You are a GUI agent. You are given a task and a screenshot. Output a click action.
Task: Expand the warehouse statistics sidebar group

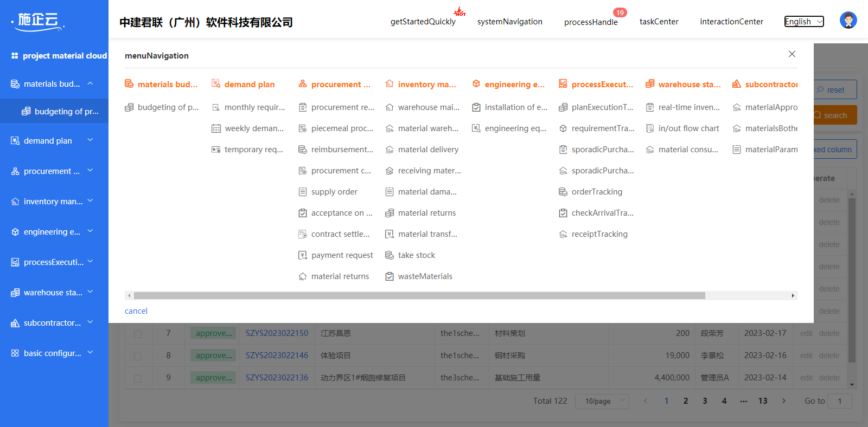(90, 292)
